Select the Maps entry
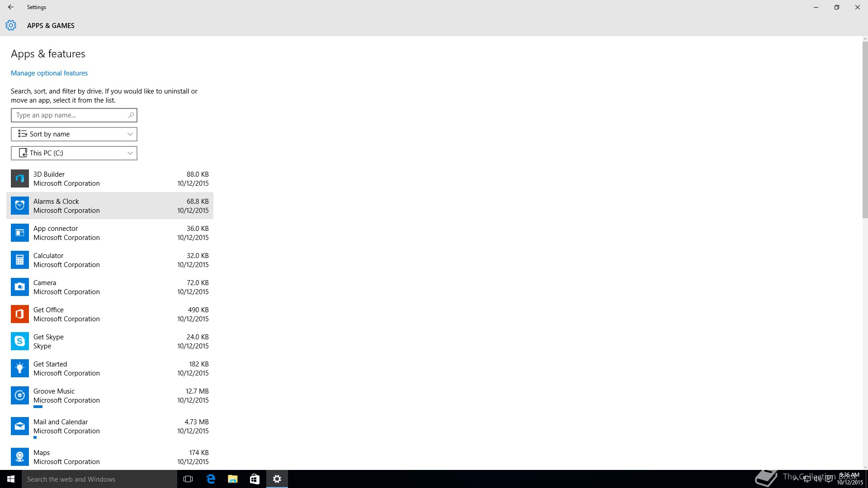The height and width of the screenshot is (488, 868). pos(110,457)
